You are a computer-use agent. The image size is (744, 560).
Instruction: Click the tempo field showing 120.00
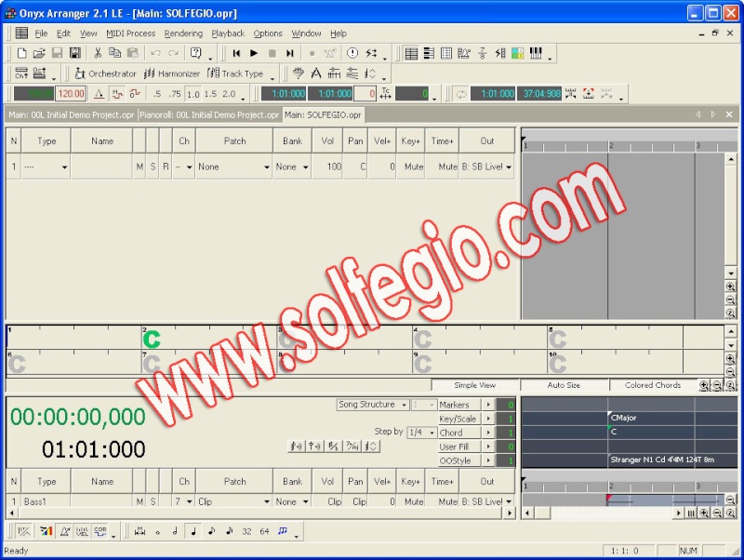(x=71, y=94)
